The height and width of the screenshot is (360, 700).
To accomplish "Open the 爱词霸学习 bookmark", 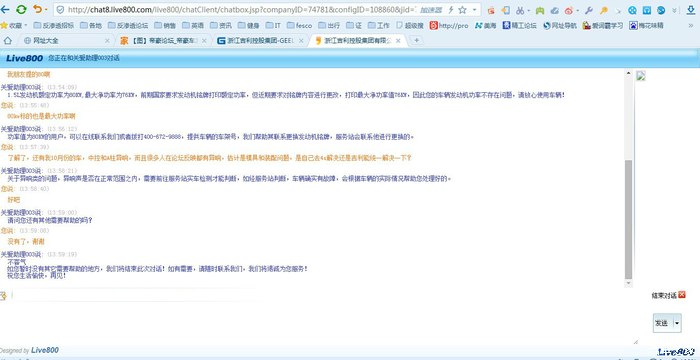I will [603, 25].
